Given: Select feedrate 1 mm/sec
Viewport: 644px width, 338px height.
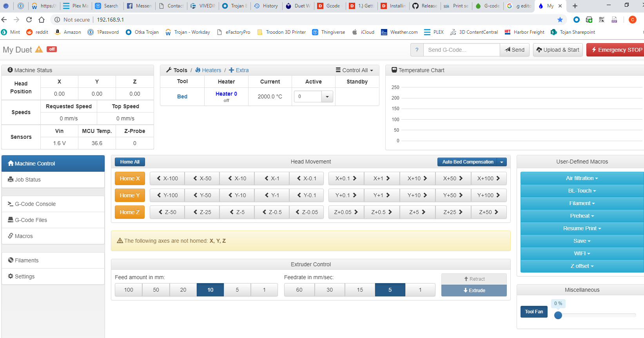Looking at the screenshot, I should pyautogui.click(x=420, y=290).
